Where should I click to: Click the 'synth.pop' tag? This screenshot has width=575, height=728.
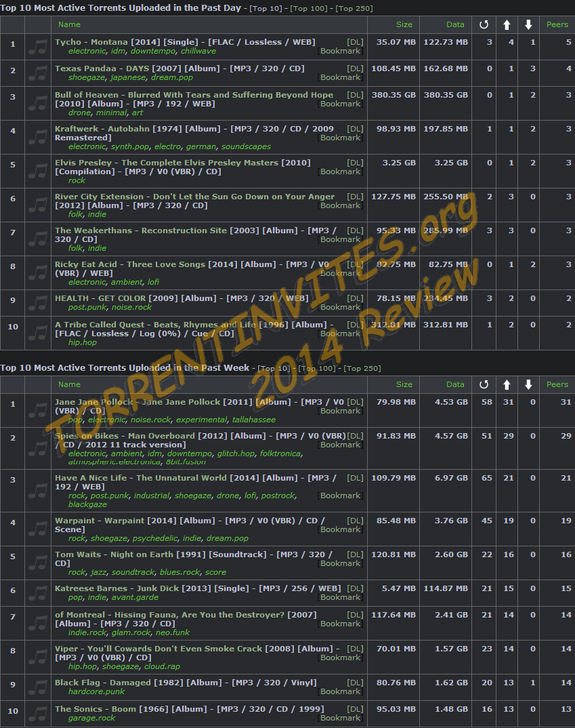click(x=130, y=146)
